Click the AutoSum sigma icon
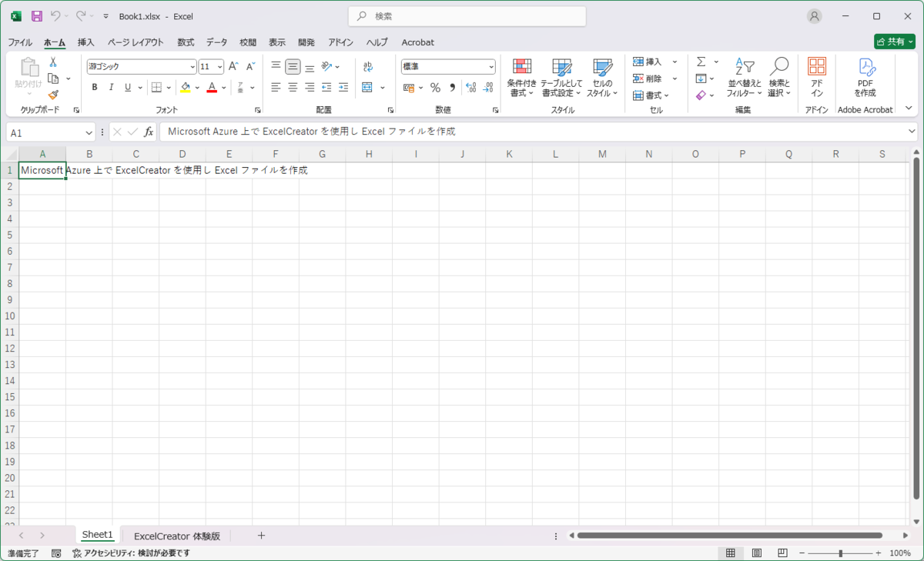The height and width of the screenshot is (561, 924). [701, 62]
